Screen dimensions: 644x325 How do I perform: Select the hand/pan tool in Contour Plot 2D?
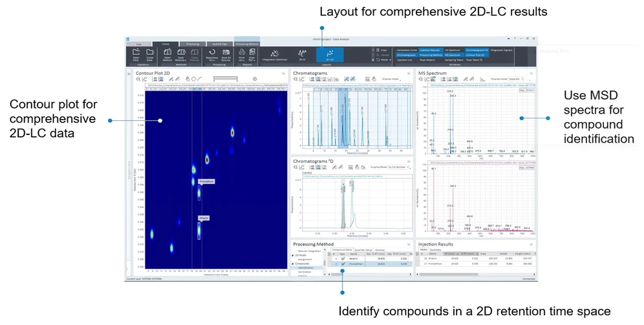click(188, 79)
